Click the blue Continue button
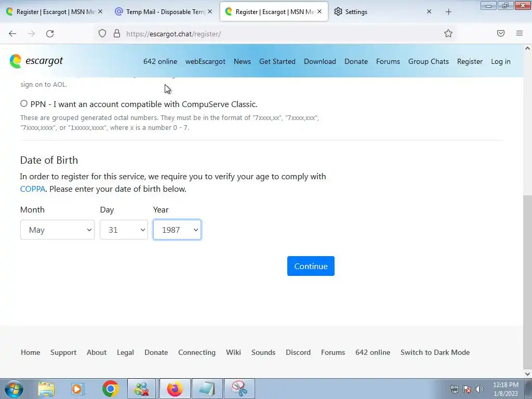This screenshot has width=532, height=399. (311, 266)
